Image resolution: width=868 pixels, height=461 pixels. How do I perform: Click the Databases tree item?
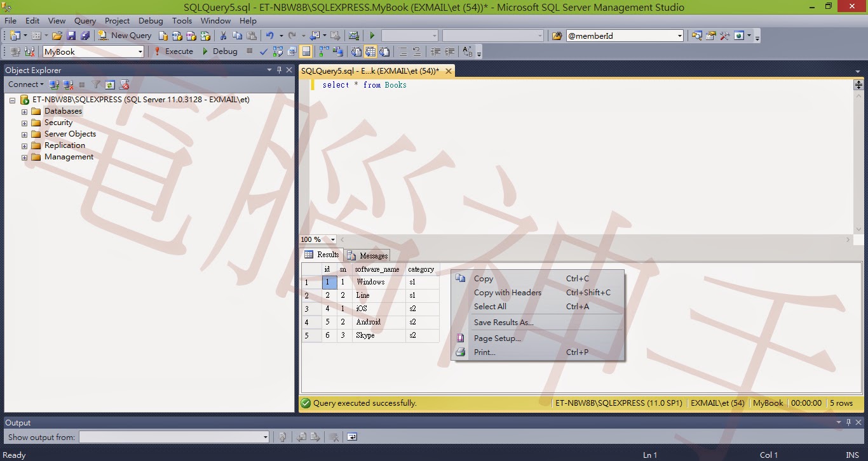[x=63, y=111]
